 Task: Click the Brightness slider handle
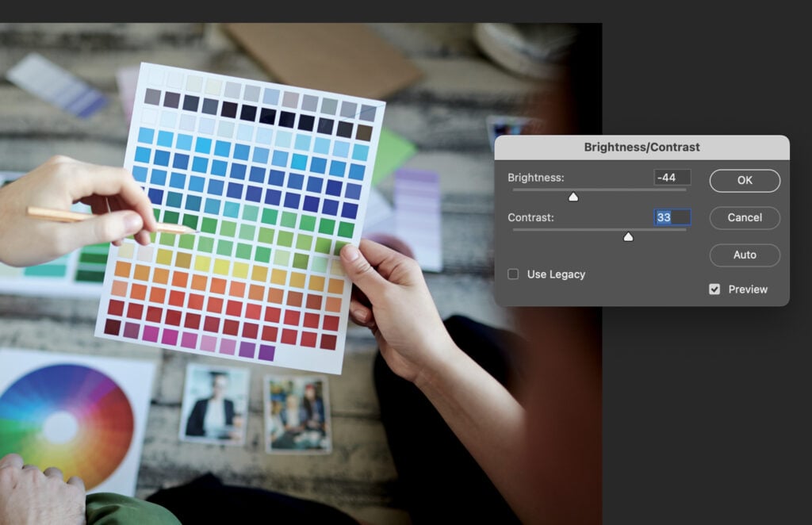click(x=573, y=197)
